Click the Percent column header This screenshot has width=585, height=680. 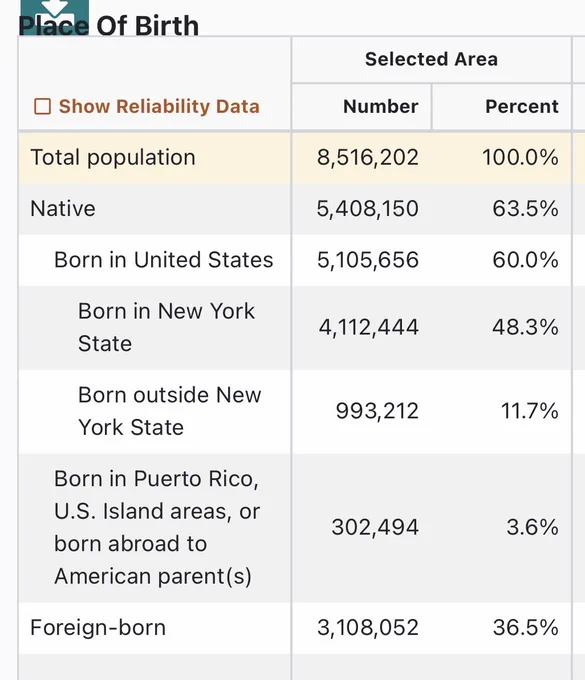tap(522, 106)
